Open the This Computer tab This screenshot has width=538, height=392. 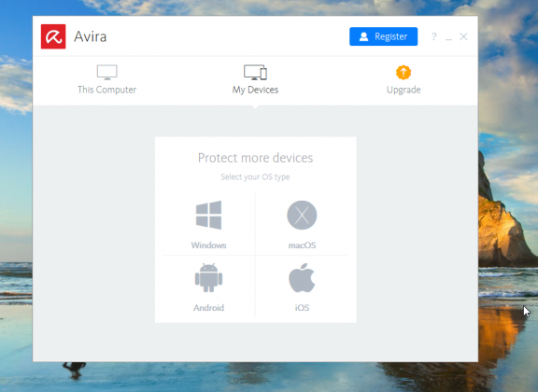click(x=106, y=79)
